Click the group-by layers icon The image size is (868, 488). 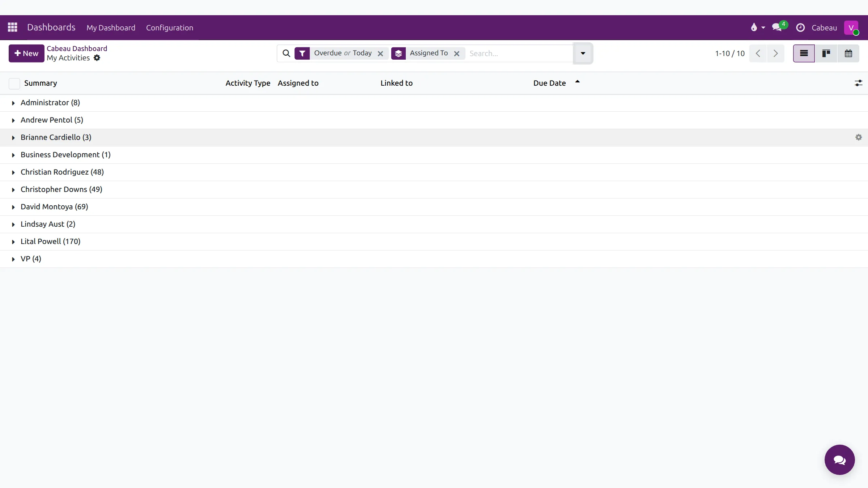[x=398, y=53]
